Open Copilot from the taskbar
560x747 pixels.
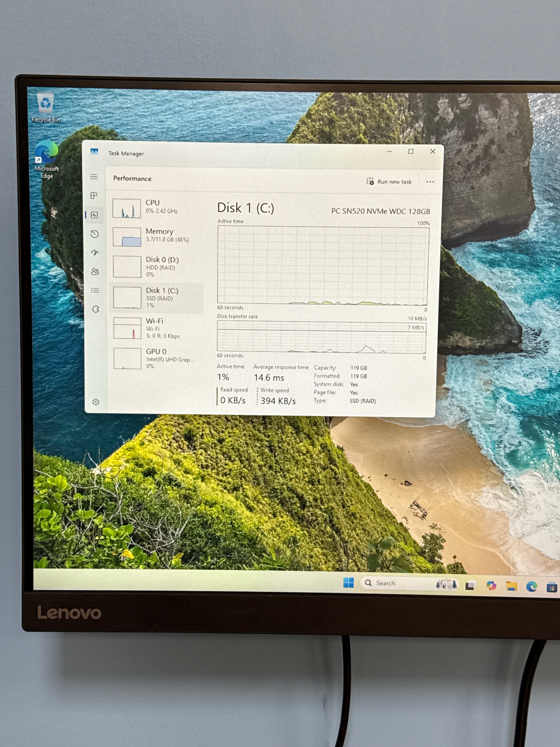click(x=491, y=586)
